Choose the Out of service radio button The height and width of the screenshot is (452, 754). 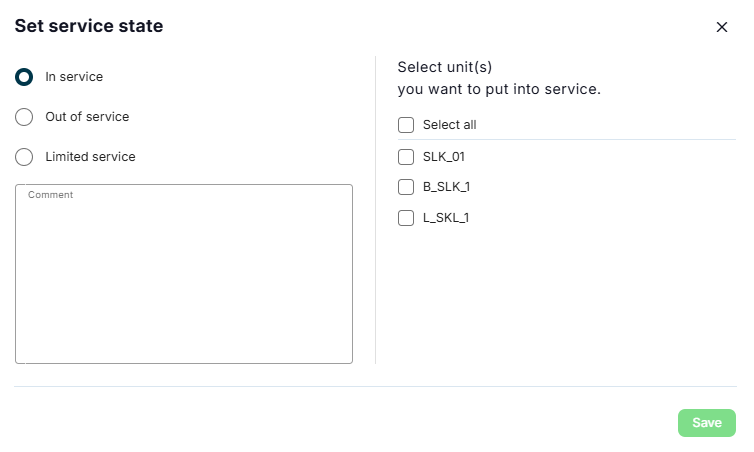tap(25, 117)
